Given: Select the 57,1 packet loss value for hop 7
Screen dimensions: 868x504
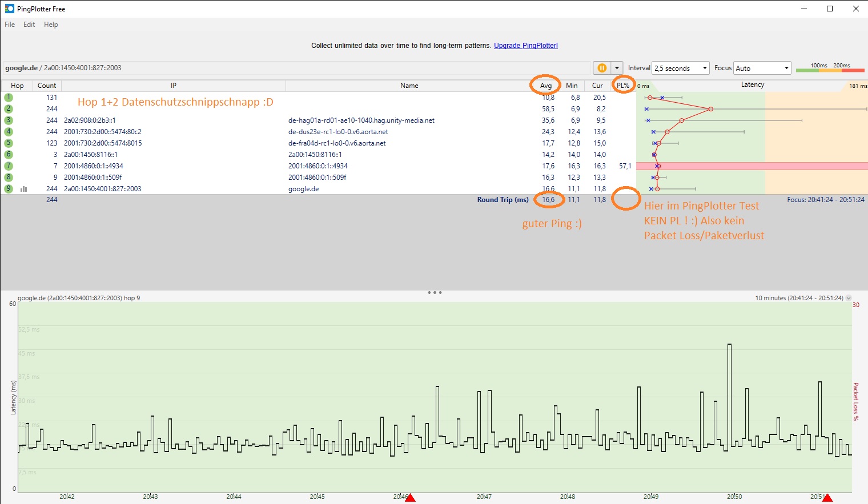Looking at the screenshot, I should pos(625,166).
